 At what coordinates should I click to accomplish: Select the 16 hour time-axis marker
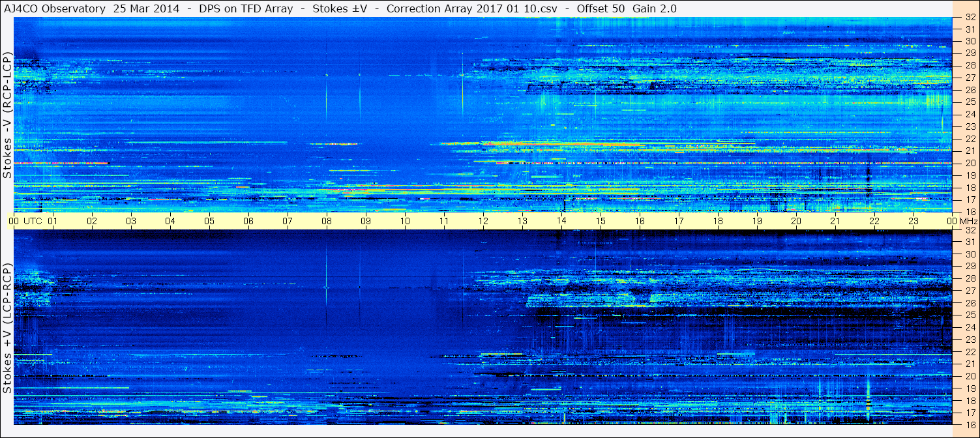coord(640,221)
